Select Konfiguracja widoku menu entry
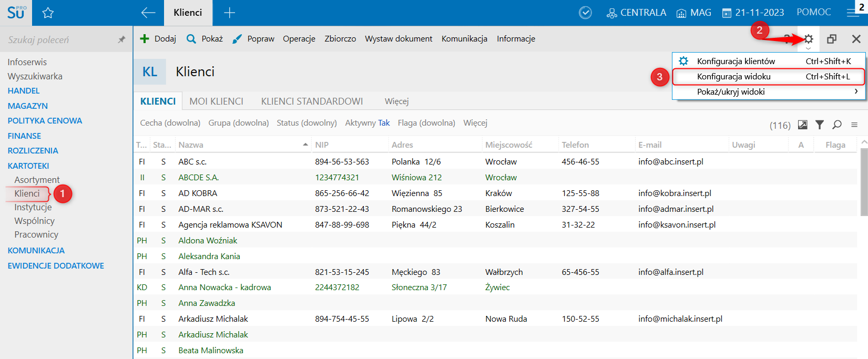 pos(768,77)
